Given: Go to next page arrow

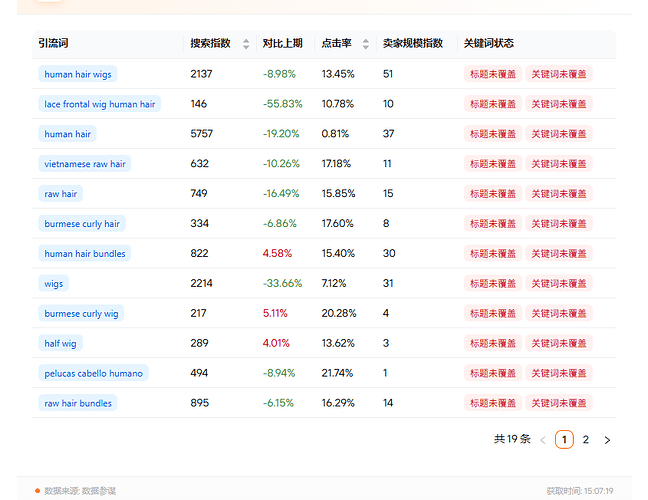Looking at the screenshot, I should pyautogui.click(x=607, y=439).
